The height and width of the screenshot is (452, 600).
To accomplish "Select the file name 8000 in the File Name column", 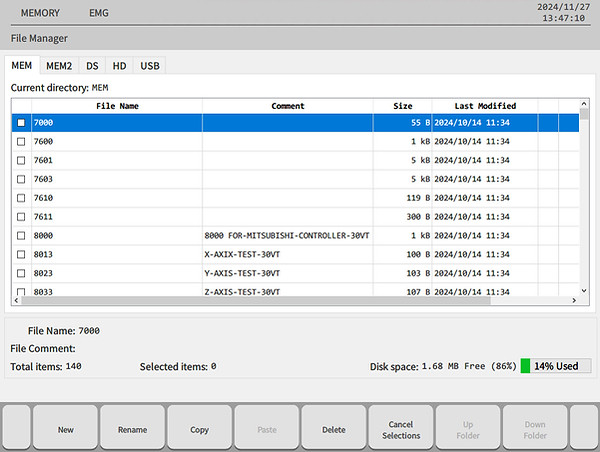I will [43, 236].
